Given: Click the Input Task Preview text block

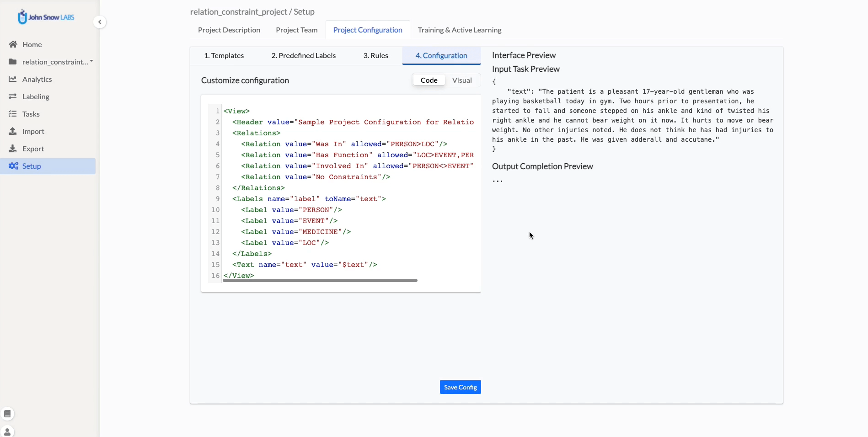Looking at the screenshot, I should click(633, 115).
